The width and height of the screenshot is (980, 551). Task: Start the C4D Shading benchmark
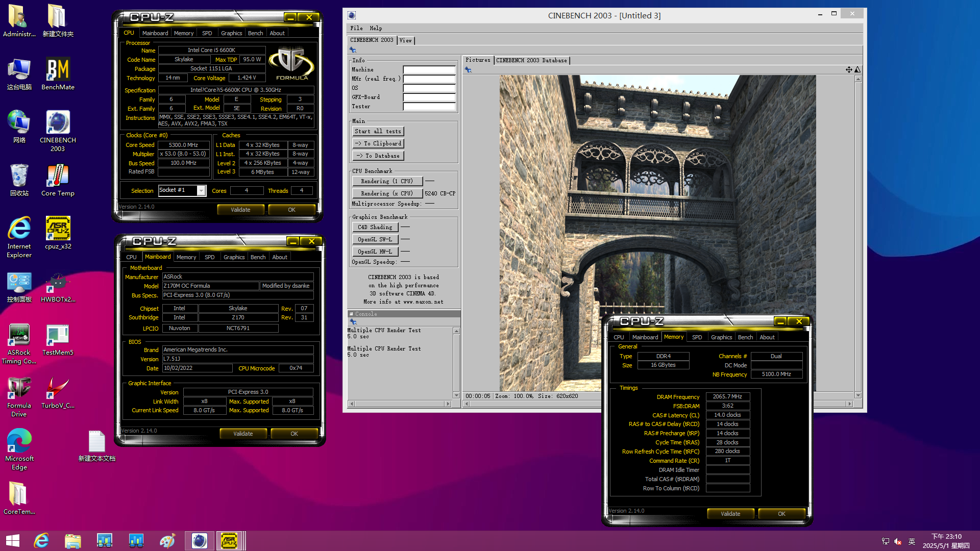click(x=375, y=227)
